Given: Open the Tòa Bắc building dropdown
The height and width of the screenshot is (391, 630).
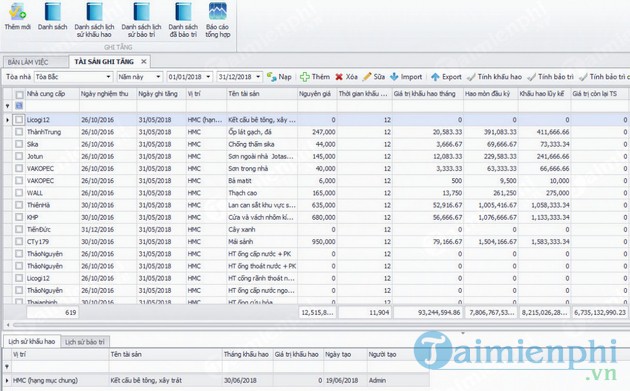Looking at the screenshot, I should pyautogui.click(x=108, y=77).
